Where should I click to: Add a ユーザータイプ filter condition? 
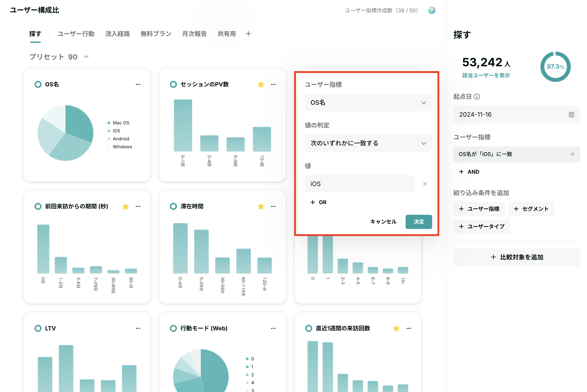coord(481,226)
